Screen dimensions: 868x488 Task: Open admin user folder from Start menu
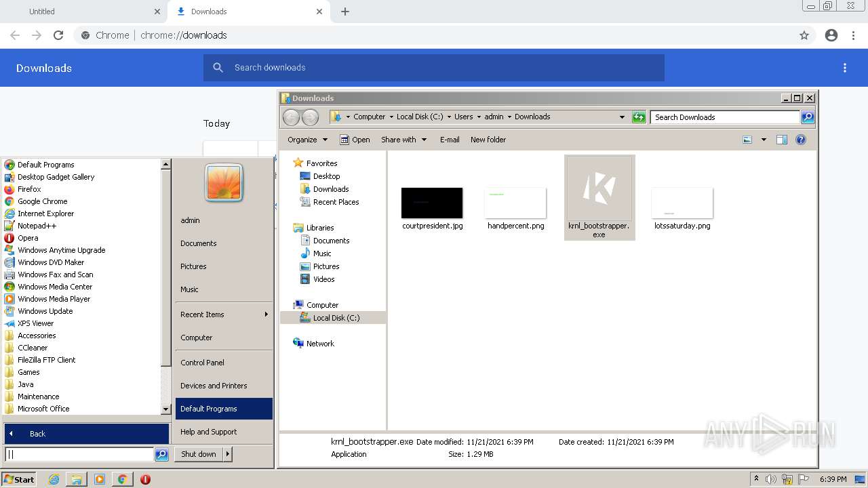[190, 220]
